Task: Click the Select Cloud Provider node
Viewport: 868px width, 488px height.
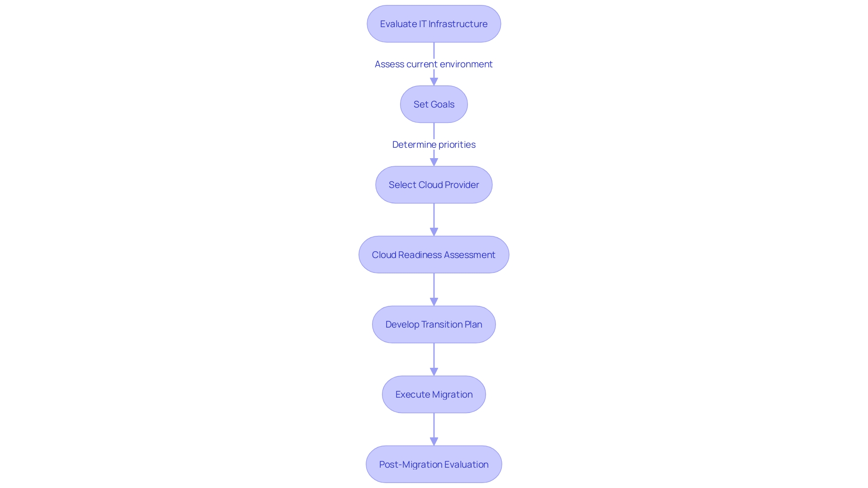Action: click(x=434, y=184)
